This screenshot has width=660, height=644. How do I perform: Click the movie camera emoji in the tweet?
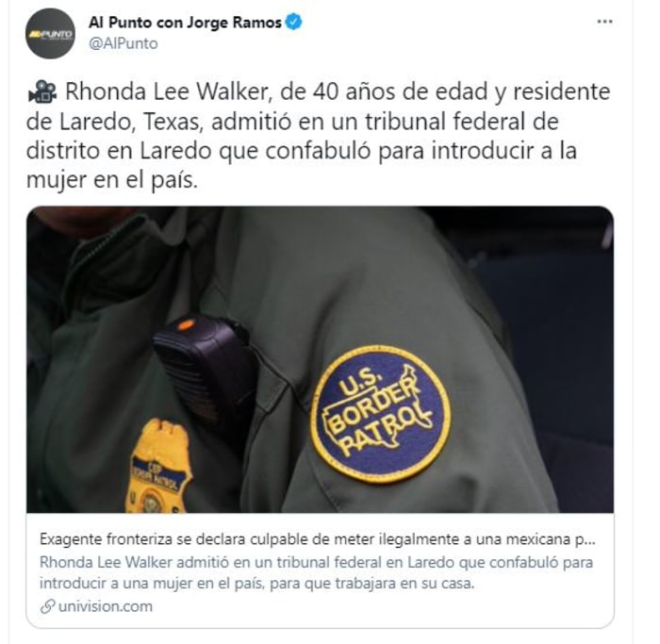click(x=42, y=91)
